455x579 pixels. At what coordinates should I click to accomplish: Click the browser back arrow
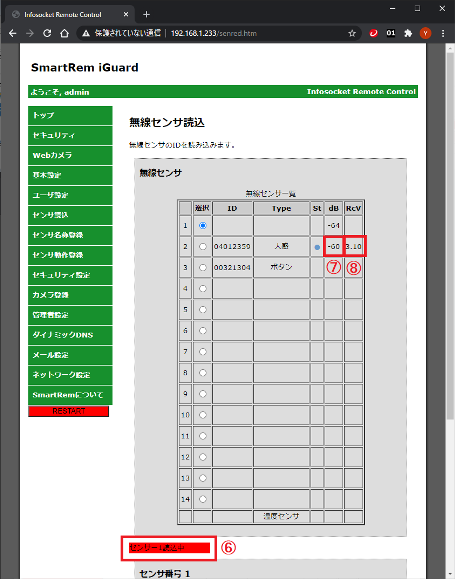13,33
